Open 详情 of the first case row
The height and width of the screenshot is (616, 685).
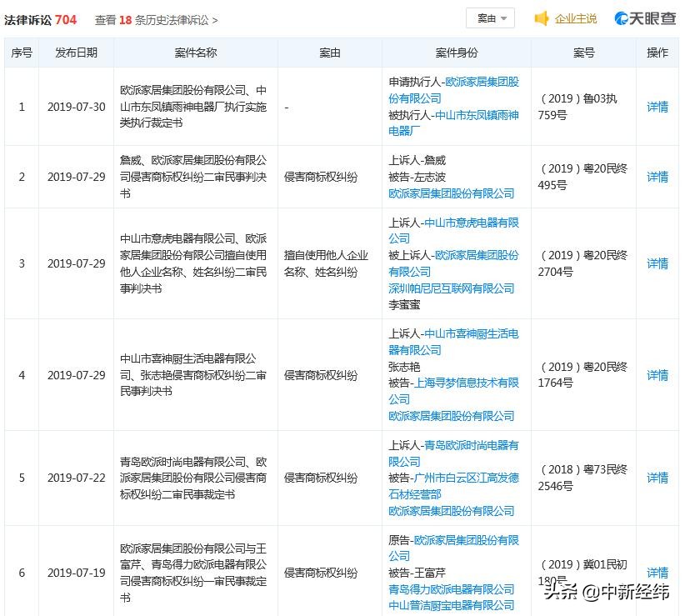657,107
